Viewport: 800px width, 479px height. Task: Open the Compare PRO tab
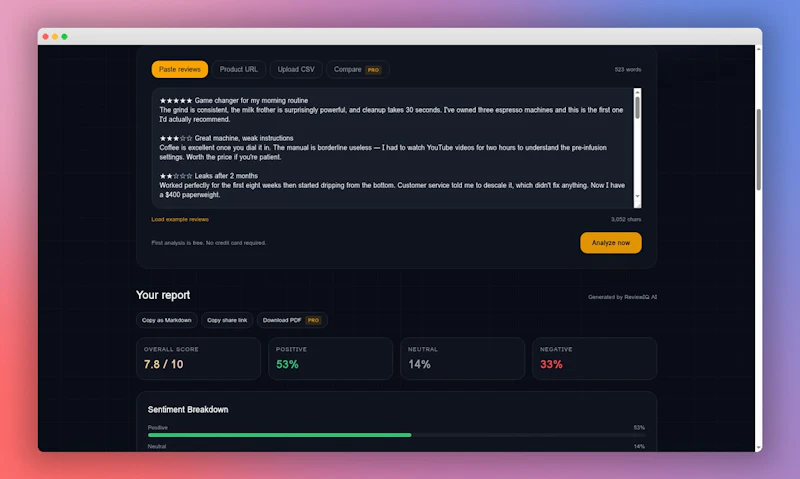point(358,69)
